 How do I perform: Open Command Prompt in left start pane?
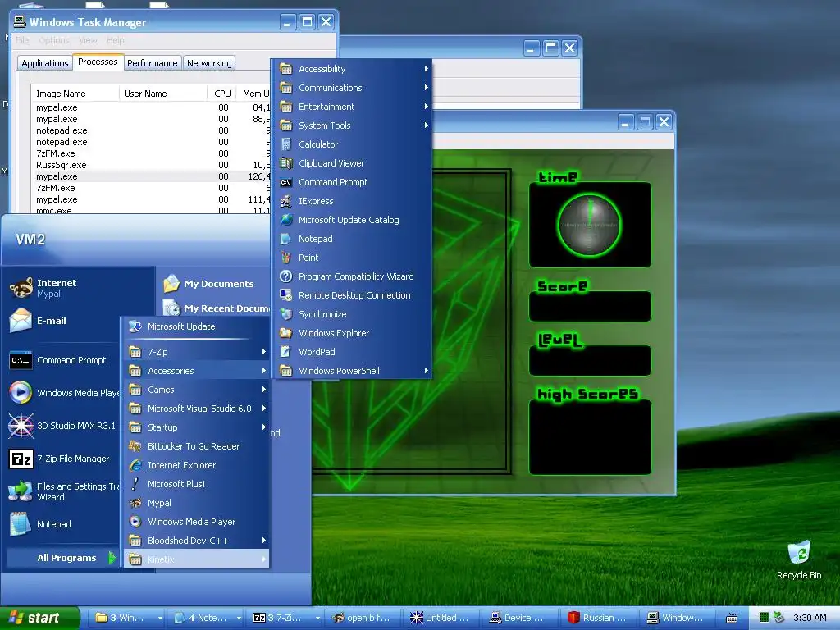click(63, 360)
